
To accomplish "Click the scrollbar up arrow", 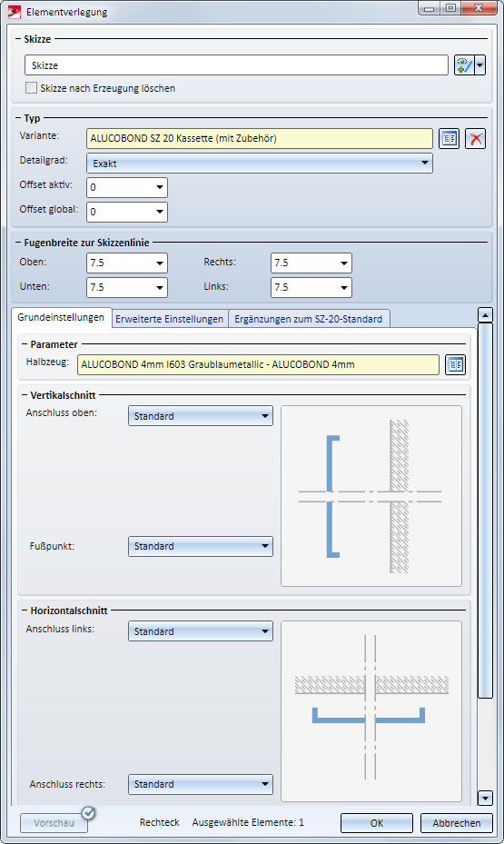I will (485, 315).
